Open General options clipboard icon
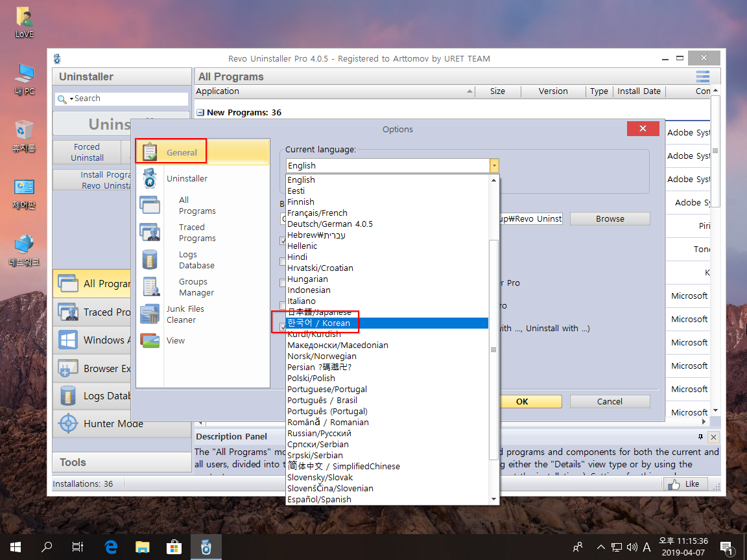 (150, 152)
